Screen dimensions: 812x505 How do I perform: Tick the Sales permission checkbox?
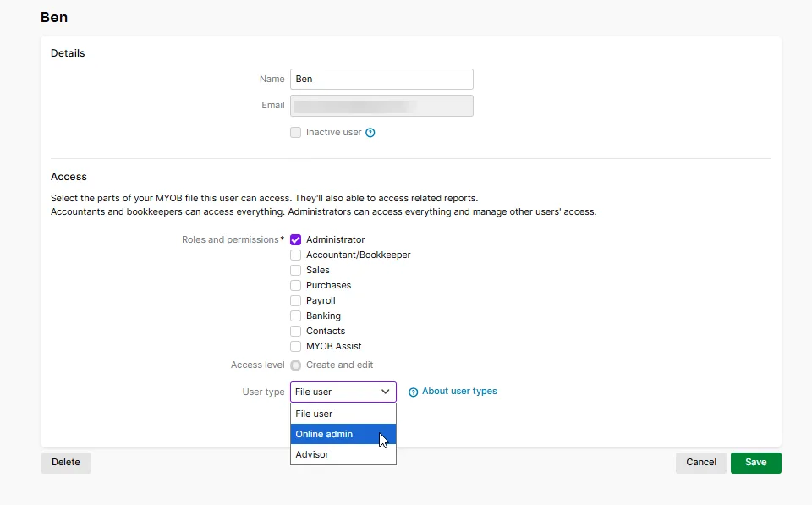296,271
